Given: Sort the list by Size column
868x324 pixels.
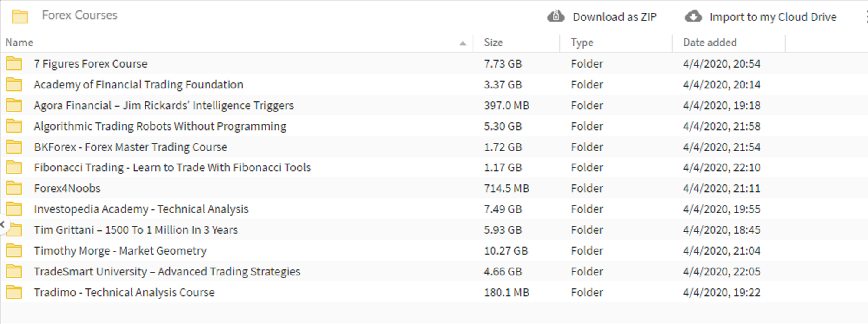Looking at the screenshot, I should coord(493,43).
